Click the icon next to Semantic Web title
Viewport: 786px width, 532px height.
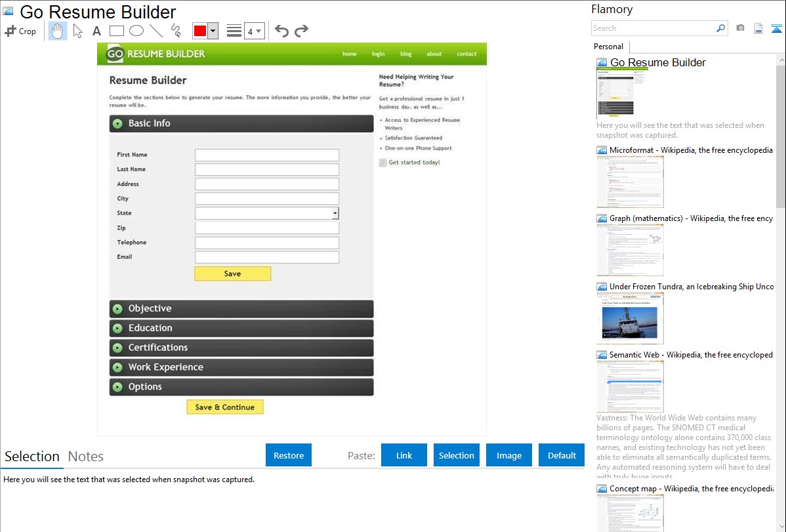click(602, 354)
